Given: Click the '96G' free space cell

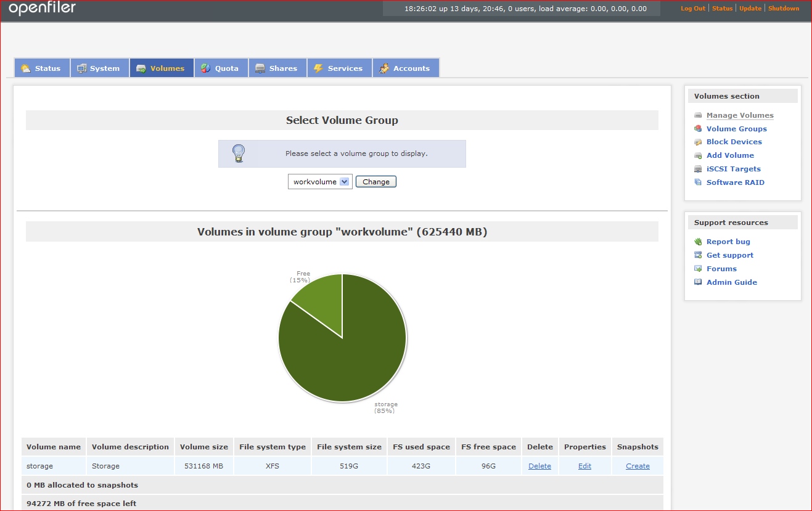Looking at the screenshot, I should click(488, 466).
